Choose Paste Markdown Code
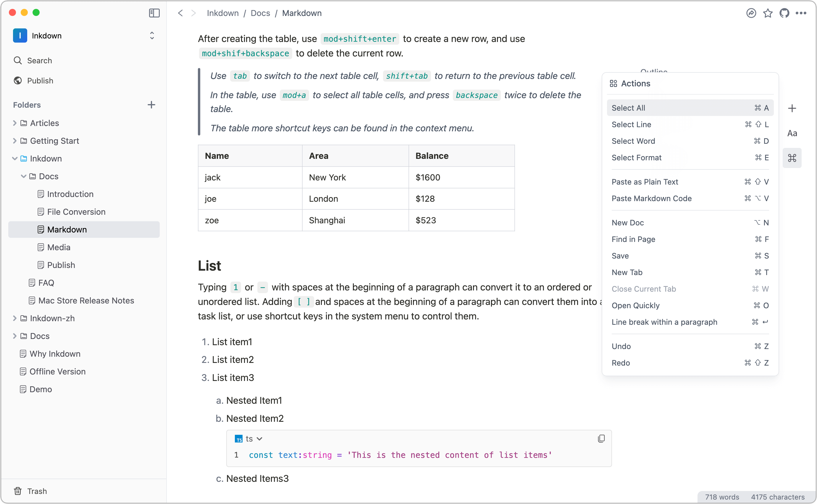Screen dimensions: 817x504 click(x=690, y=198)
